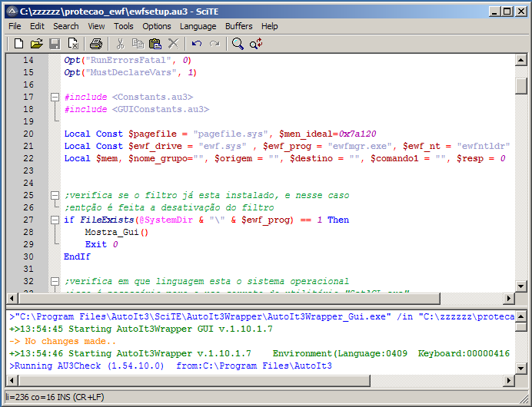
Task: Click the Save floppy disk icon
Action: [x=55, y=43]
